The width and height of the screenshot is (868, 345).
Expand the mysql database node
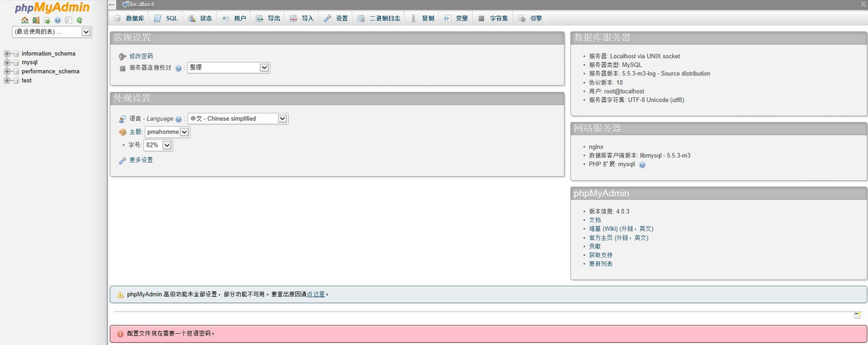click(7, 63)
